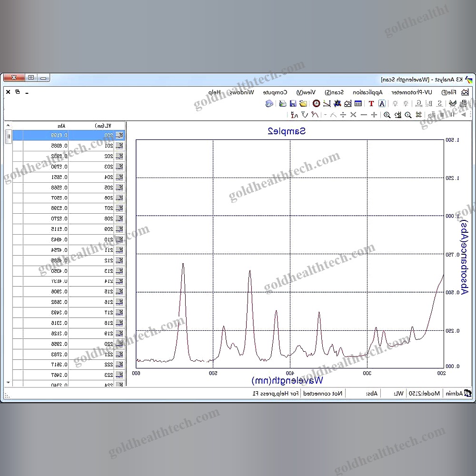Click the red peak-marker curve icon
This screenshot has height=476, width=476.
coord(315,115)
